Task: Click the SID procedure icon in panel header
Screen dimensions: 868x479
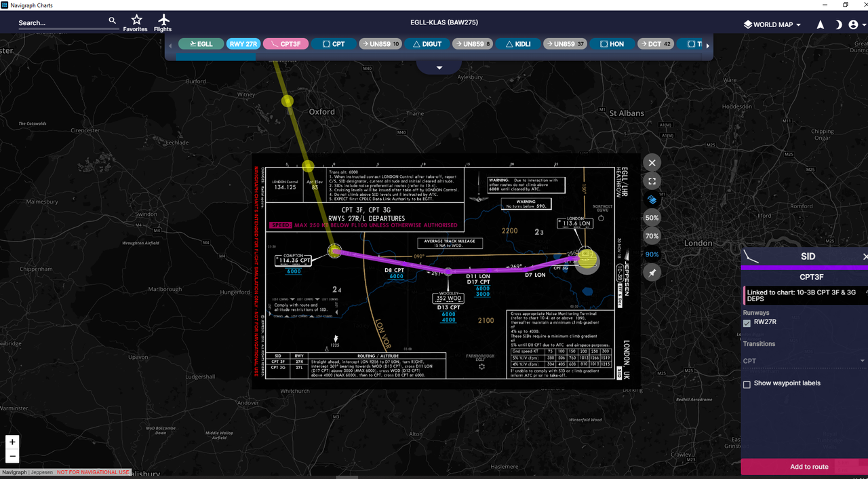Action: (x=751, y=256)
